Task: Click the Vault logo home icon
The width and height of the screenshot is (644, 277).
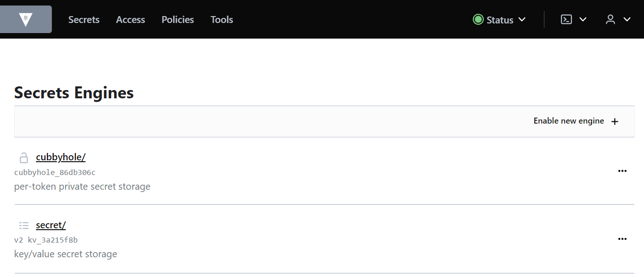Action: [26, 19]
